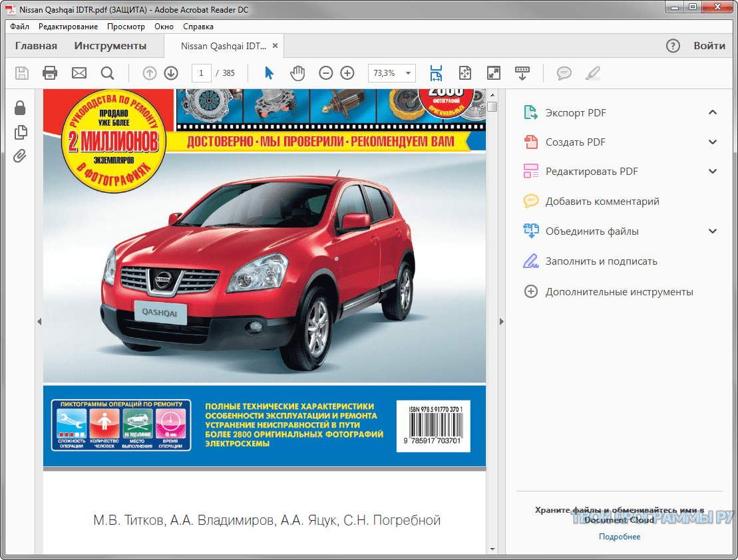This screenshot has width=738, height=560.
Task: Click the Edit PDF tool icon
Action: tap(531, 171)
